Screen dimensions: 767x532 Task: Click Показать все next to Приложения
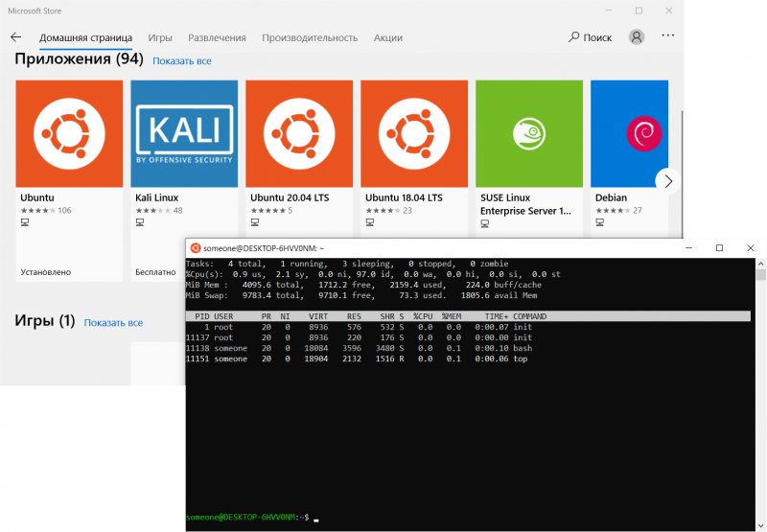(182, 61)
